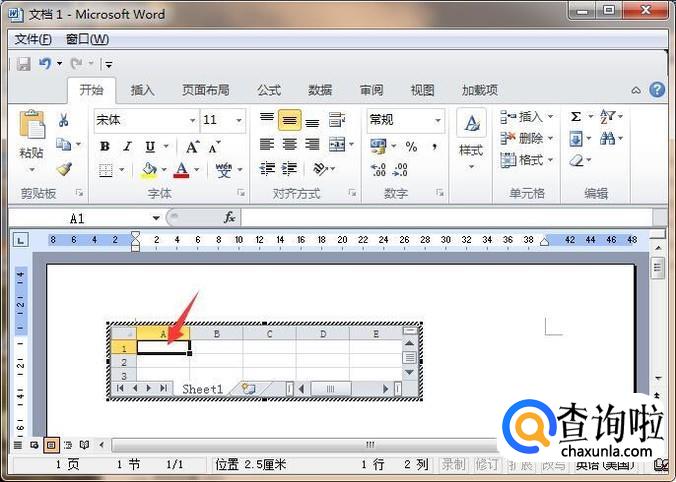The image size is (676, 482).
Task: Open customize quick access toolbar dropdown
Action: point(109,65)
